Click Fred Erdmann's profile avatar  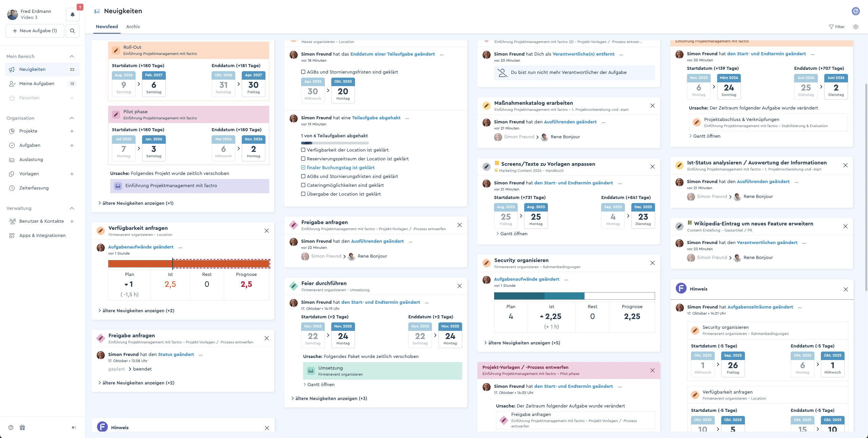pos(12,14)
